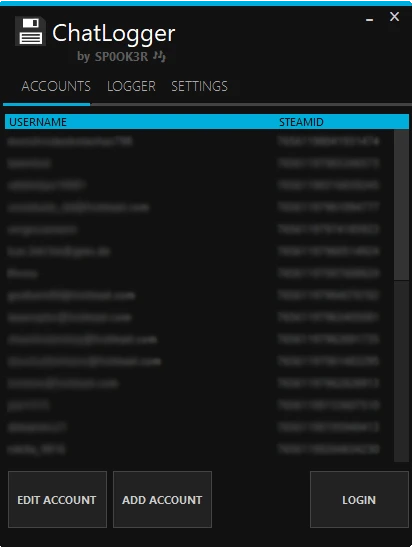The height and width of the screenshot is (548, 413).
Task: Click the scrollbar track below the thumb
Action: (401, 370)
